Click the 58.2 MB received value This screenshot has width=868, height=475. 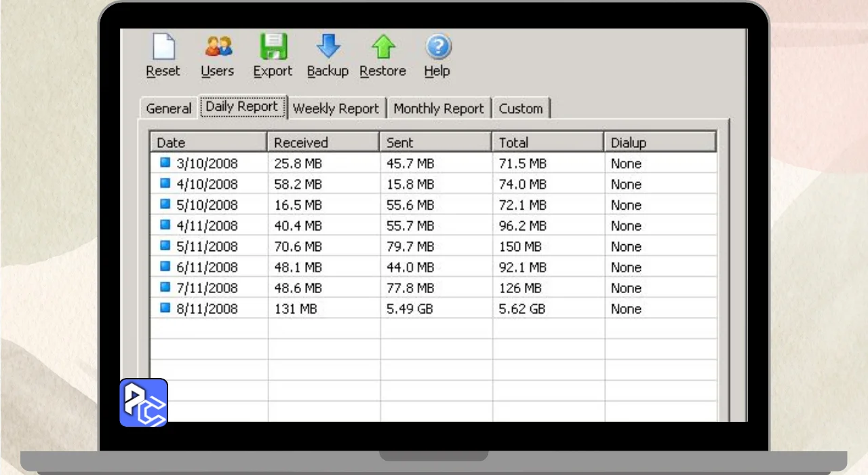tap(298, 184)
